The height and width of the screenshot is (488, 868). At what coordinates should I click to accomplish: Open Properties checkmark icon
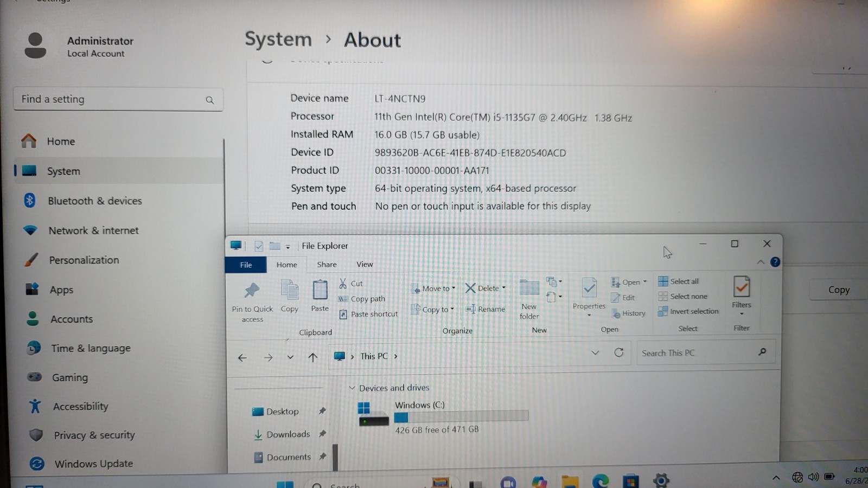[x=589, y=288]
